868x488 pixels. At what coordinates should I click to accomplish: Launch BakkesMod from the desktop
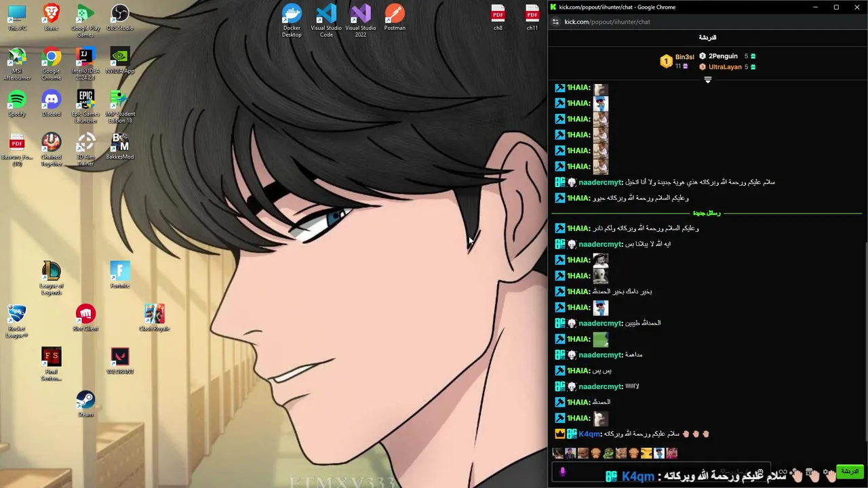point(120,146)
